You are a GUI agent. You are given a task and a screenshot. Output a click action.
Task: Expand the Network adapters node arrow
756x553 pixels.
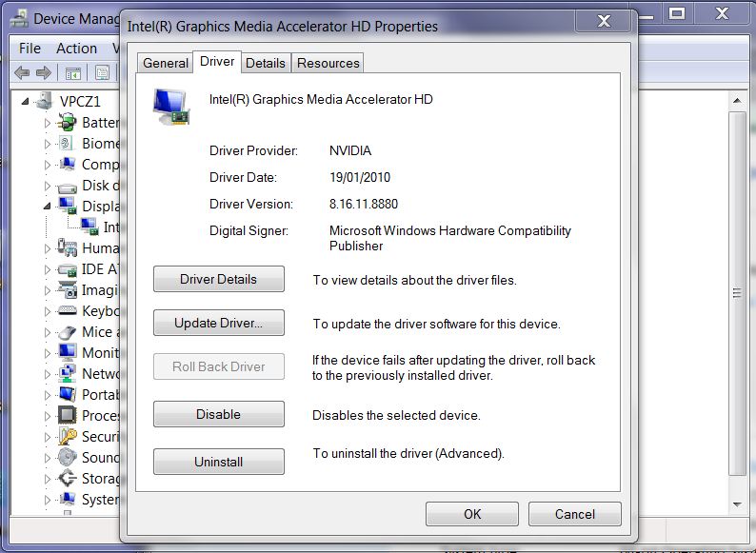coord(48,374)
